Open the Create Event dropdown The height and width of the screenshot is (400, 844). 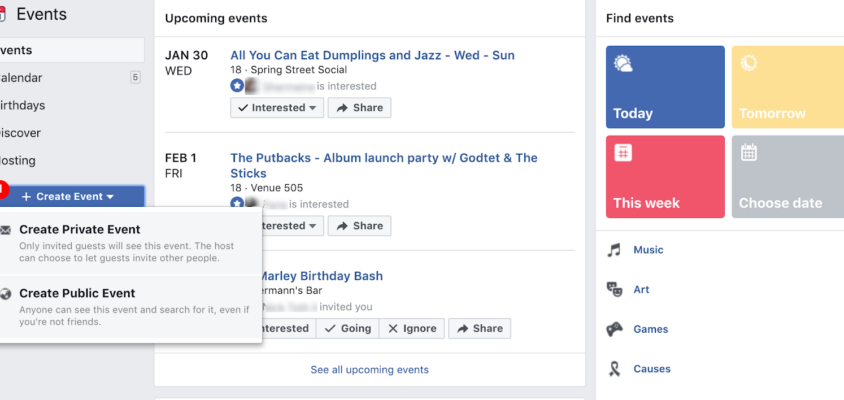pyautogui.click(x=68, y=196)
